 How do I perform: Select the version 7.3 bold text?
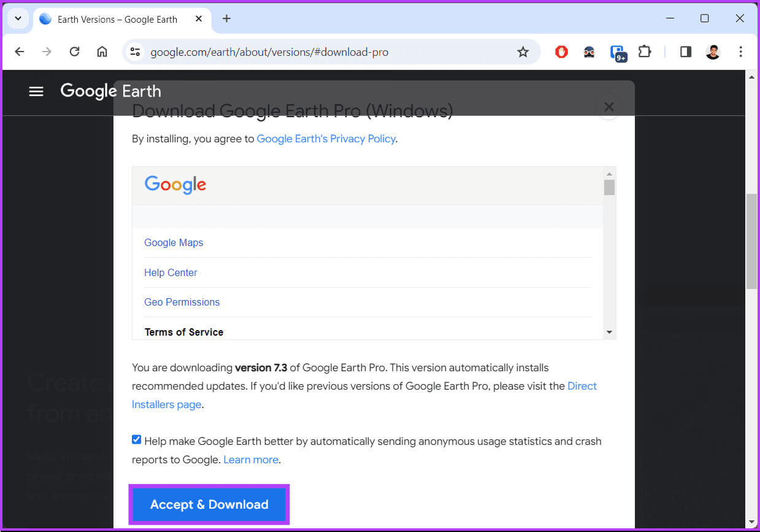pyautogui.click(x=261, y=368)
